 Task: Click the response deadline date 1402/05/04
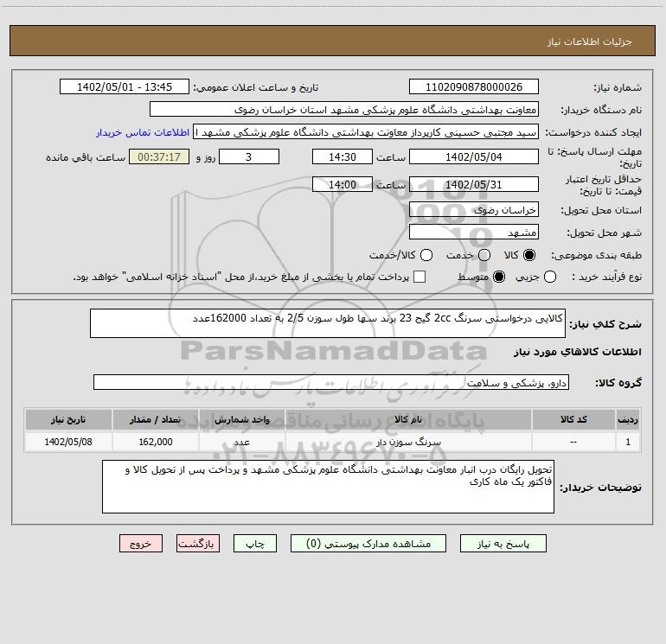474,156
